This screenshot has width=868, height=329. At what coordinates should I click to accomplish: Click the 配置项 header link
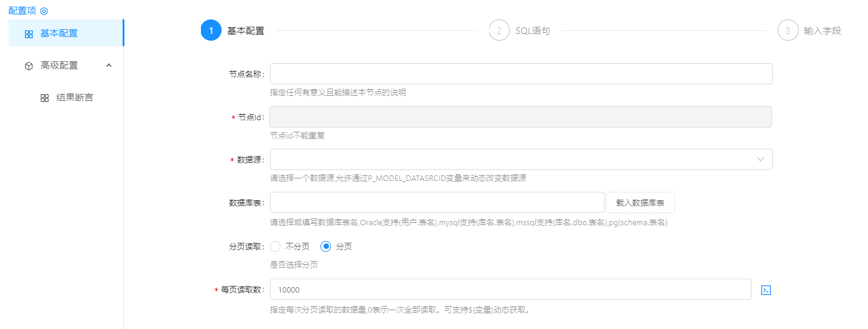coord(22,11)
